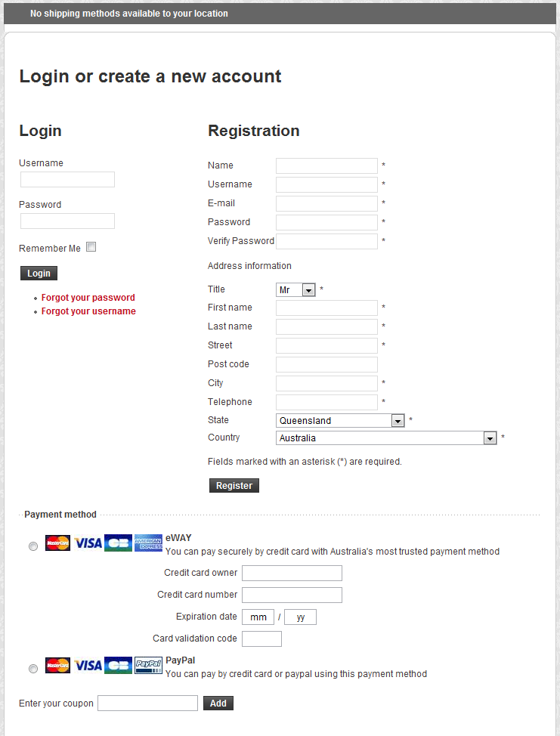Open the Title dropdown showing Mr
This screenshot has height=736, width=560.
click(x=295, y=290)
